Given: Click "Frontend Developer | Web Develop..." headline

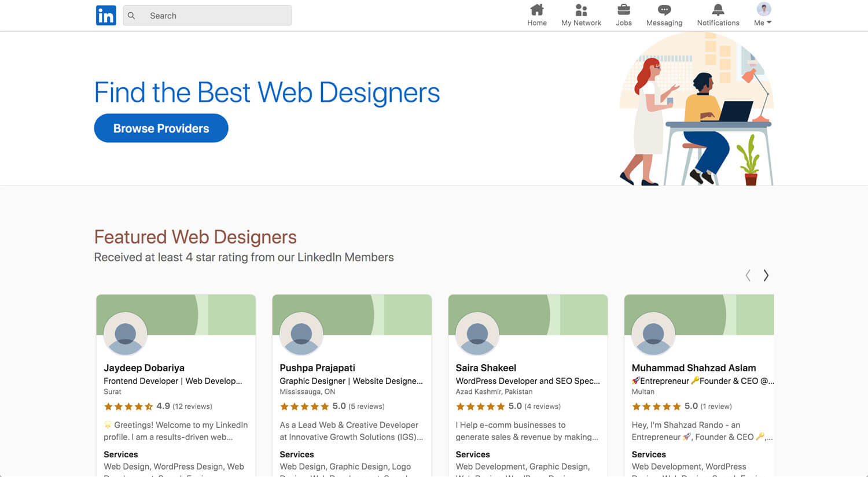Looking at the screenshot, I should pyautogui.click(x=173, y=381).
